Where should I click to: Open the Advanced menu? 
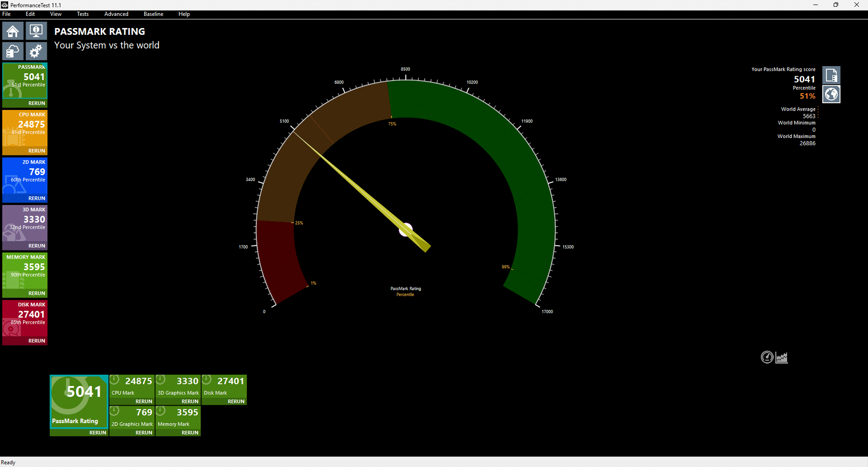point(116,14)
